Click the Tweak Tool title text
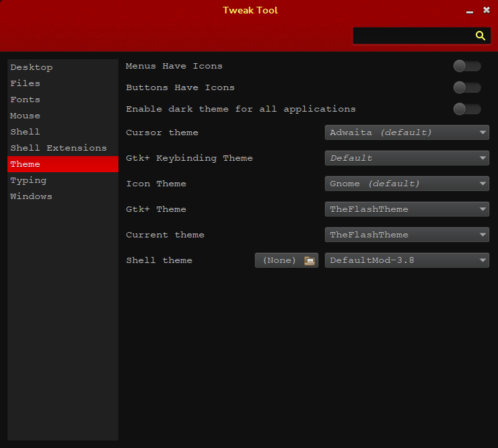This screenshot has width=498, height=448. click(250, 10)
